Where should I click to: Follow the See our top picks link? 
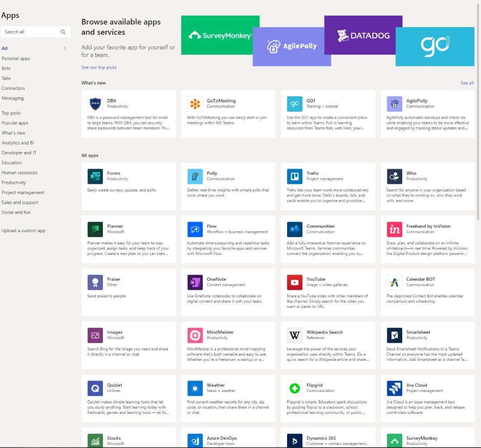(99, 67)
